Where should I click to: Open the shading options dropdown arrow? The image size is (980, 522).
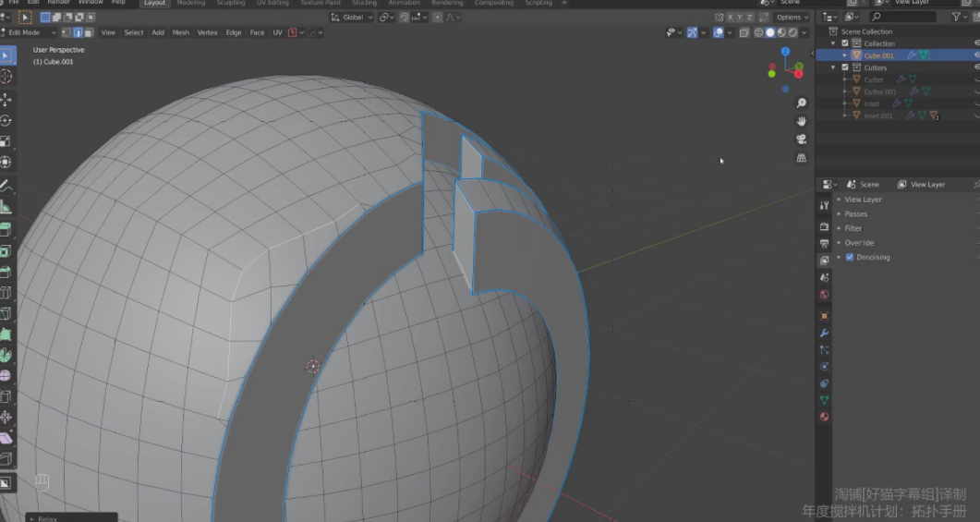pyautogui.click(x=805, y=32)
